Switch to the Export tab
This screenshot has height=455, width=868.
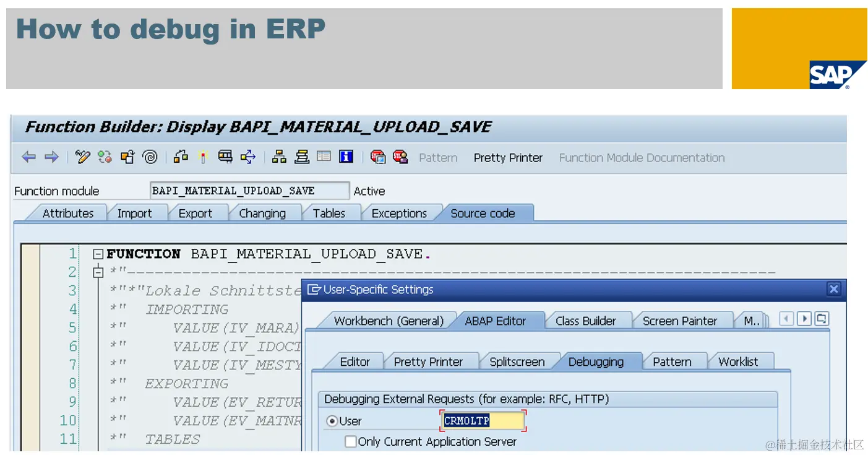(x=195, y=213)
